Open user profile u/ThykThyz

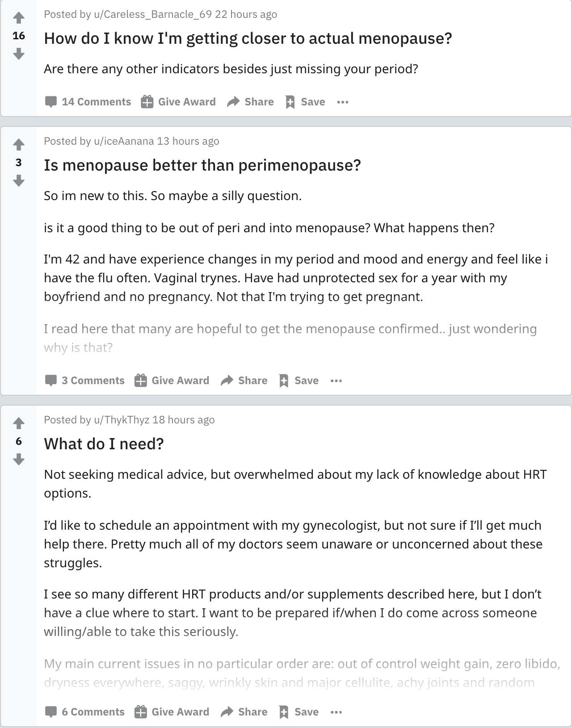121,420
